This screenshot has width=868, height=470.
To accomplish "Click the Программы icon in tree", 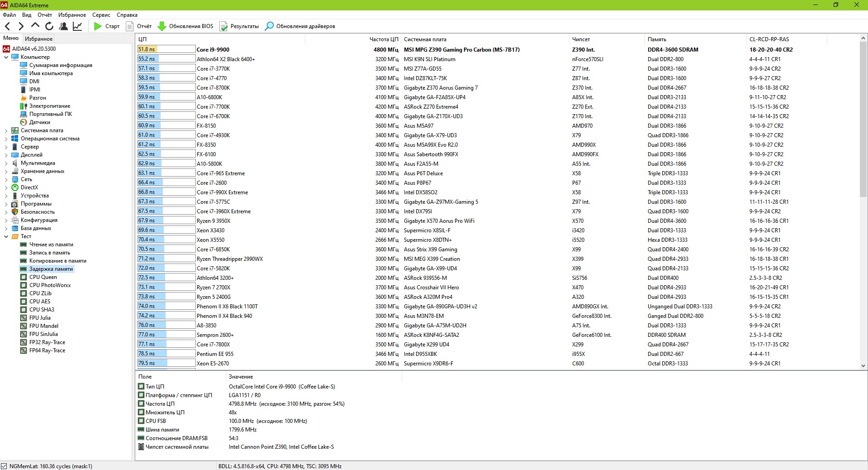I will pyautogui.click(x=15, y=204).
